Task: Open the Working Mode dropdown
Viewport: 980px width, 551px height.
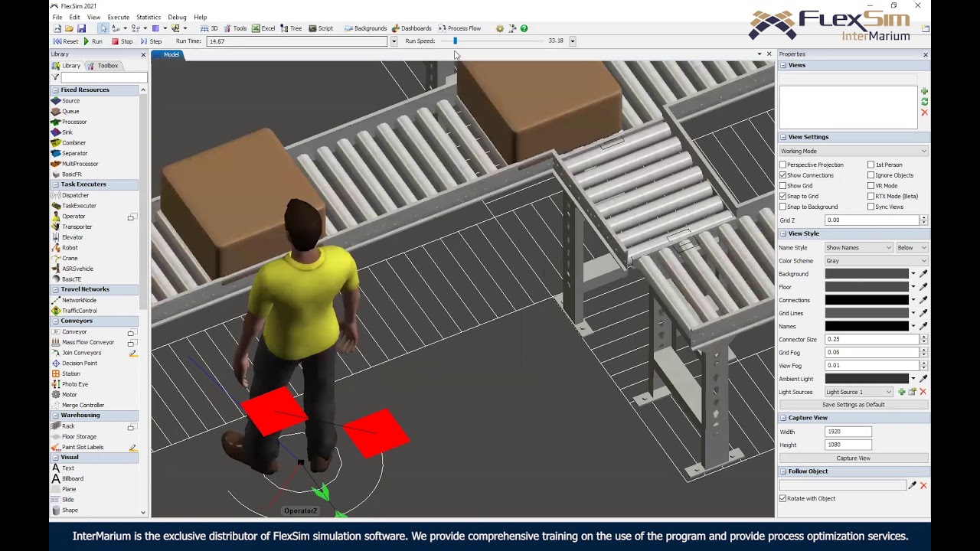Action: (854, 151)
